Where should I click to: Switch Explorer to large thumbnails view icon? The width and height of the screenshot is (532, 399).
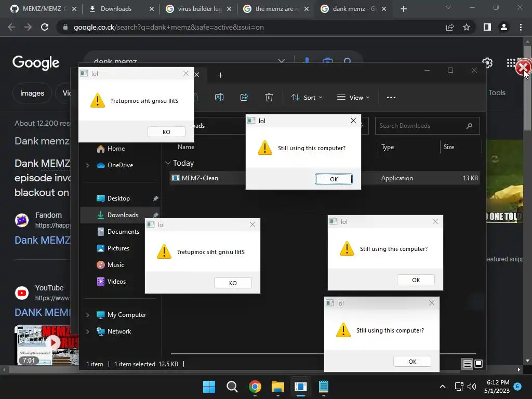coord(478,364)
